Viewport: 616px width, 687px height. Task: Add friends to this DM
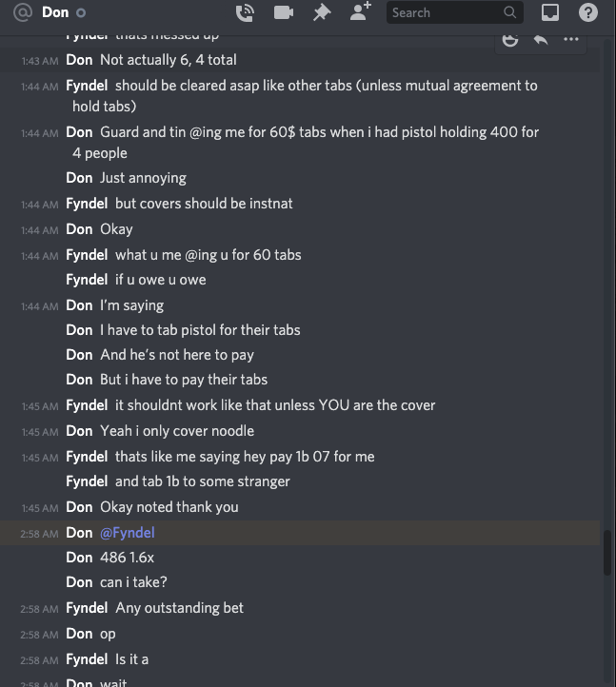[x=360, y=12]
